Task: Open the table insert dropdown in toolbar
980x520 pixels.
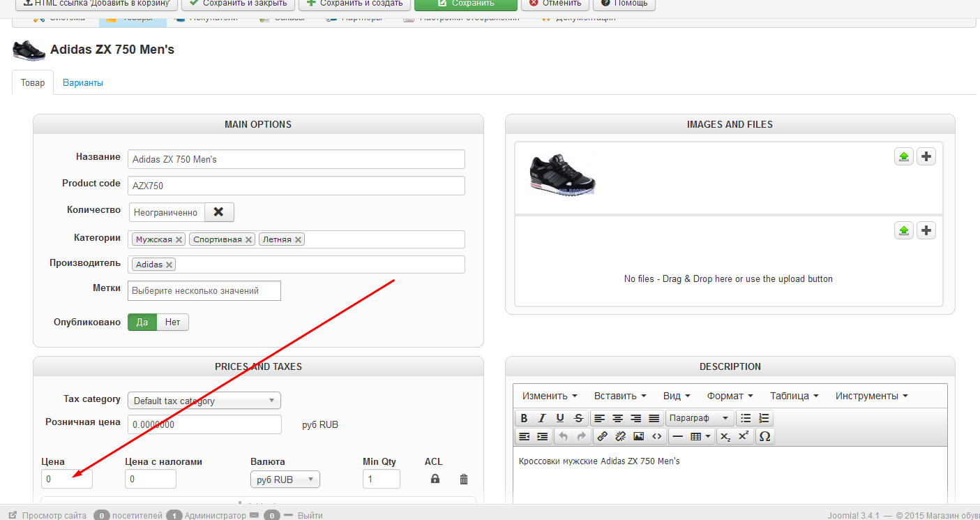Action: [x=700, y=436]
